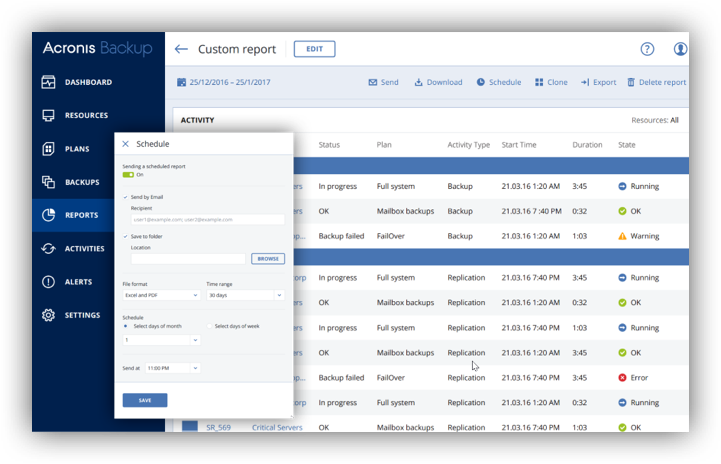
Task: Open the user account icon
Action: 681,49
